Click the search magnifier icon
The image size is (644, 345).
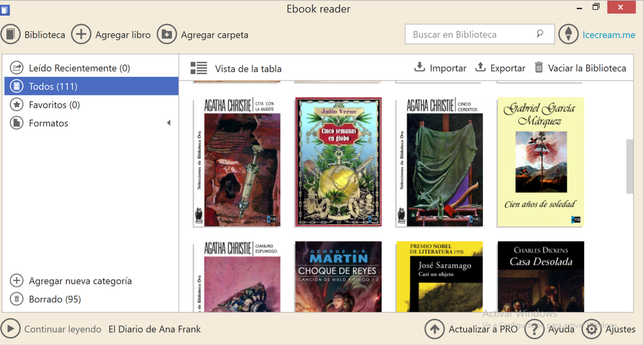540,34
